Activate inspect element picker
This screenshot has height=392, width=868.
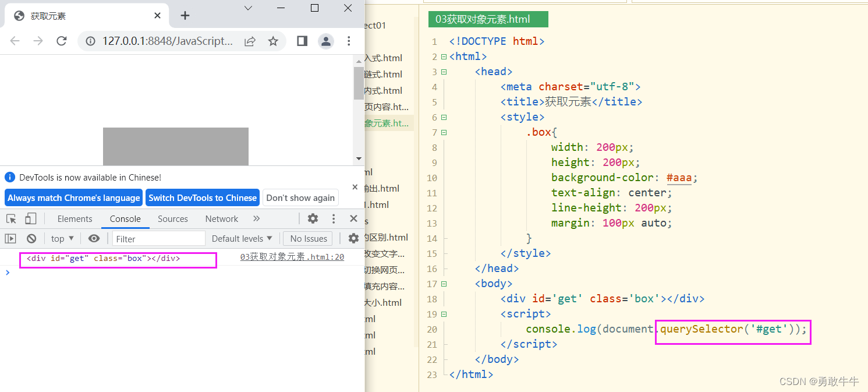[x=11, y=219]
